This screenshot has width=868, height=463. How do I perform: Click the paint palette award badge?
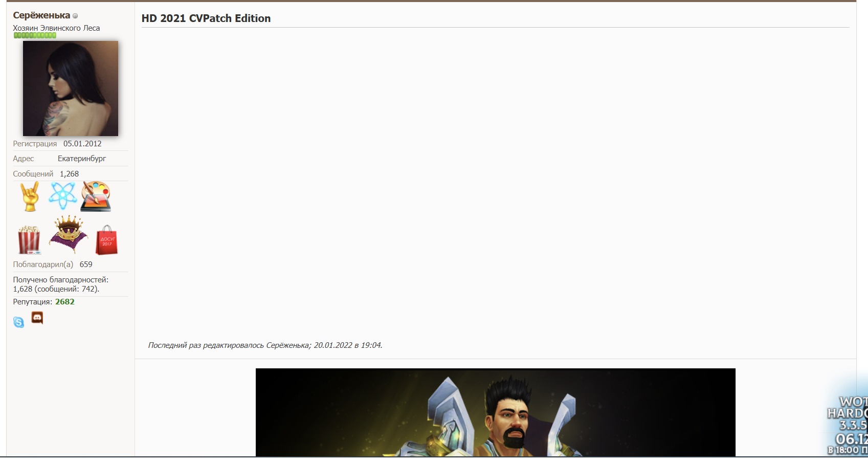coord(96,196)
